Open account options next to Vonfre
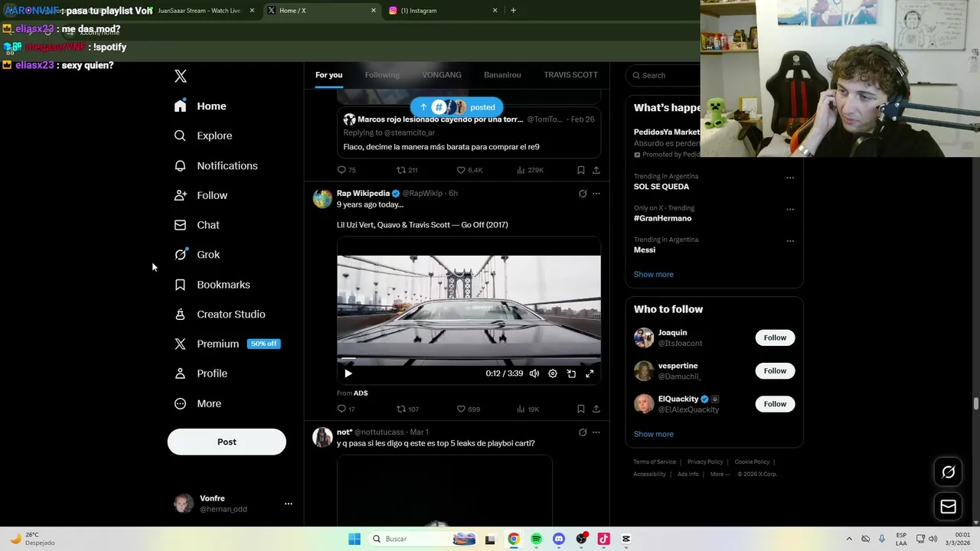 tap(289, 504)
